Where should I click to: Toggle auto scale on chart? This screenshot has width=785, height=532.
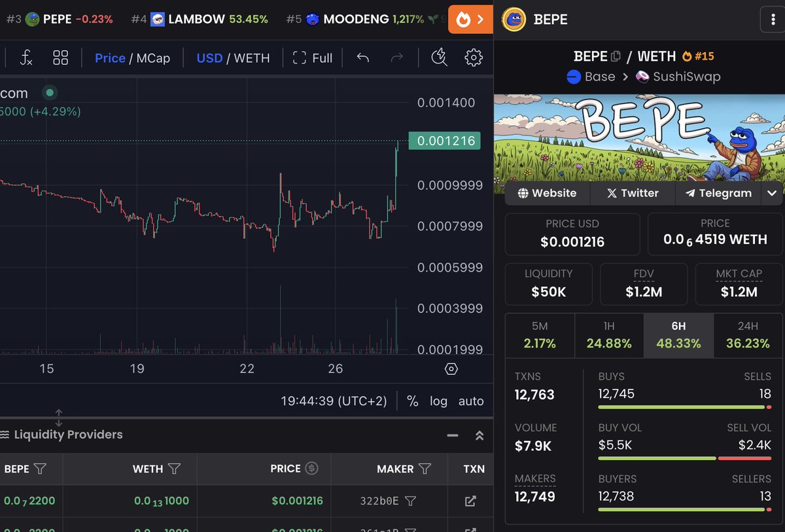(x=471, y=401)
